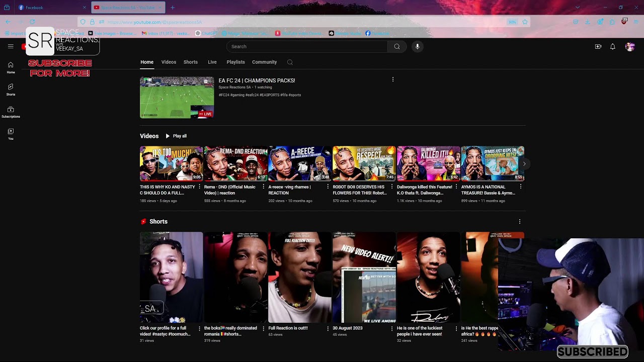Viewport: 644px width, 362px height.
Task: Open options for 'ROBOT BOII DESERVES' video
Action: 392,187
